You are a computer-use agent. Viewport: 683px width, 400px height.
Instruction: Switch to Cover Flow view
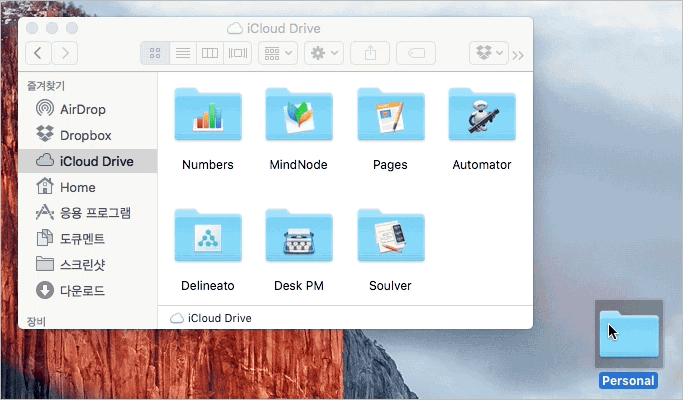coord(237,53)
